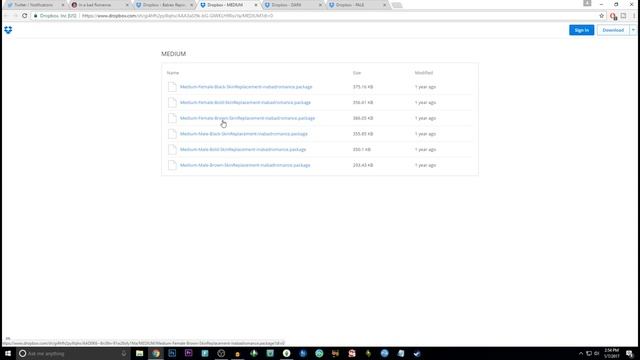Viewport: 640px width, 360px height.
Task: Click the red extension icon beside the star
Action: click(613, 16)
